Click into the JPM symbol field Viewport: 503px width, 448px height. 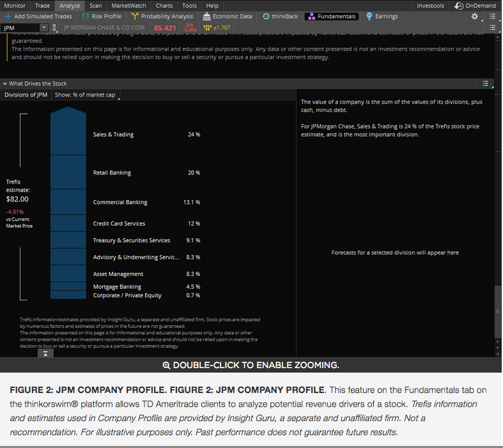point(20,28)
